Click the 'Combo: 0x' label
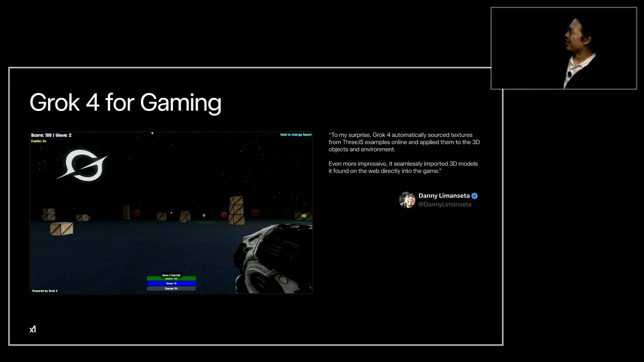Screen dimensions: 644x362 (x=39, y=141)
